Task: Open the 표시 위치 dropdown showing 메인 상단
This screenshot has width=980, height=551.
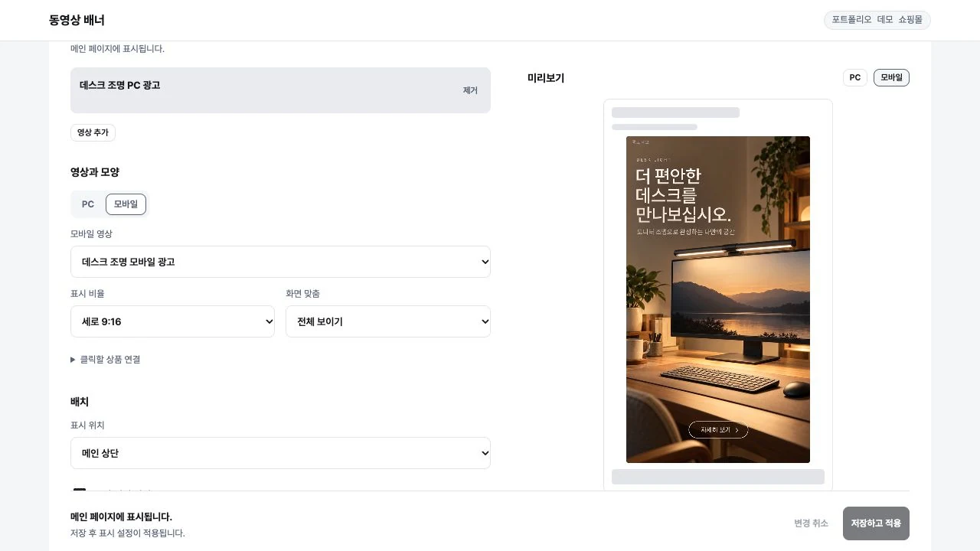Action: (x=280, y=453)
